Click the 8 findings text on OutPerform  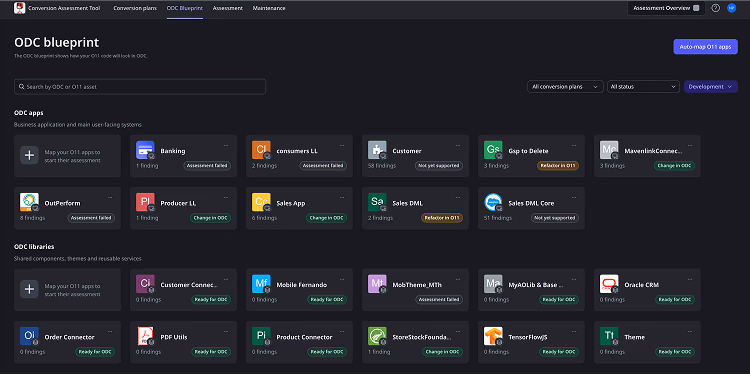(33, 218)
